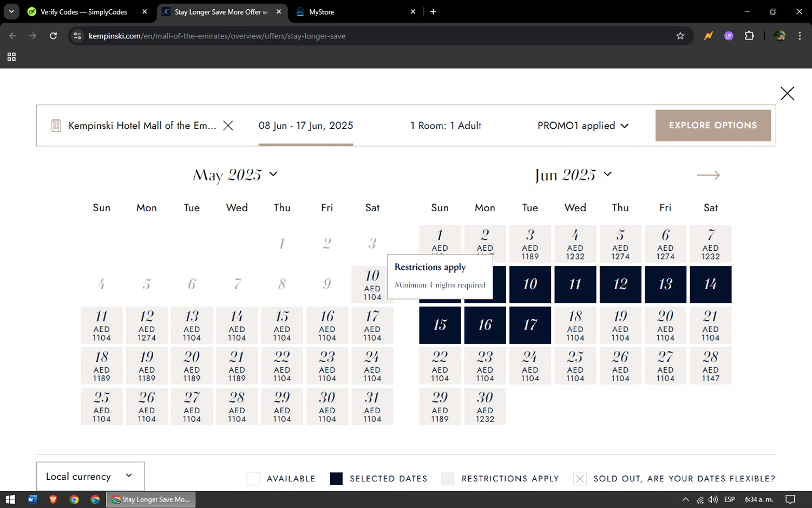Close the MyStore tab
The width and height of the screenshot is (812, 508).
pyautogui.click(x=413, y=11)
